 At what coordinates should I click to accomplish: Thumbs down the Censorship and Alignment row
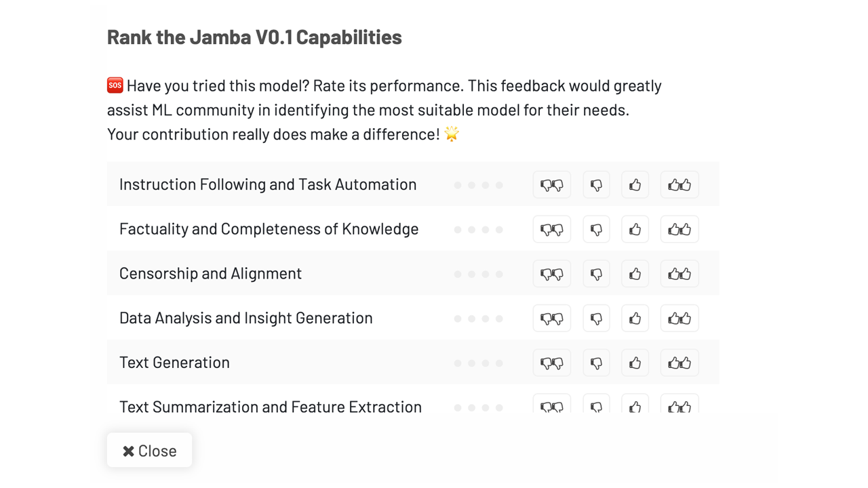coord(596,273)
